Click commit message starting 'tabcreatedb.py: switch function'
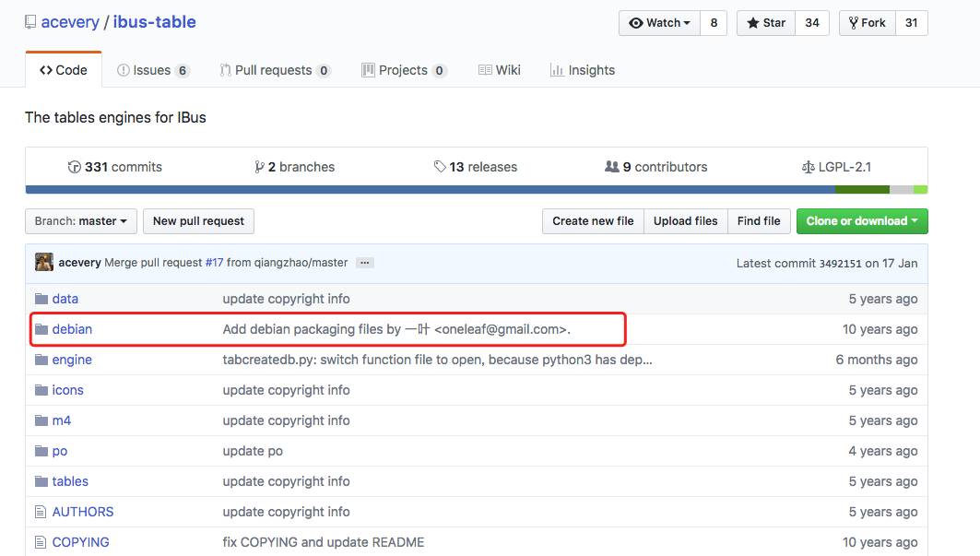The height and width of the screenshot is (556, 980). pos(438,360)
